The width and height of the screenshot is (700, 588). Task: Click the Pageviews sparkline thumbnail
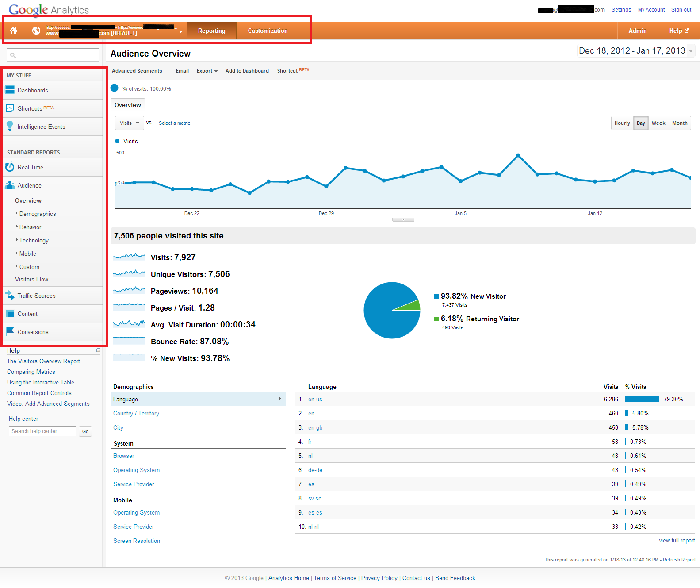(x=129, y=290)
